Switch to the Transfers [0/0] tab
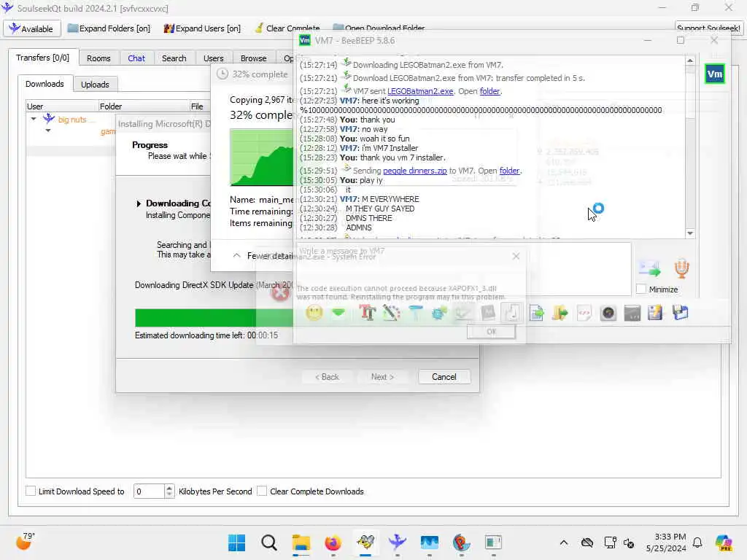747x560 pixels. point(42,58)
